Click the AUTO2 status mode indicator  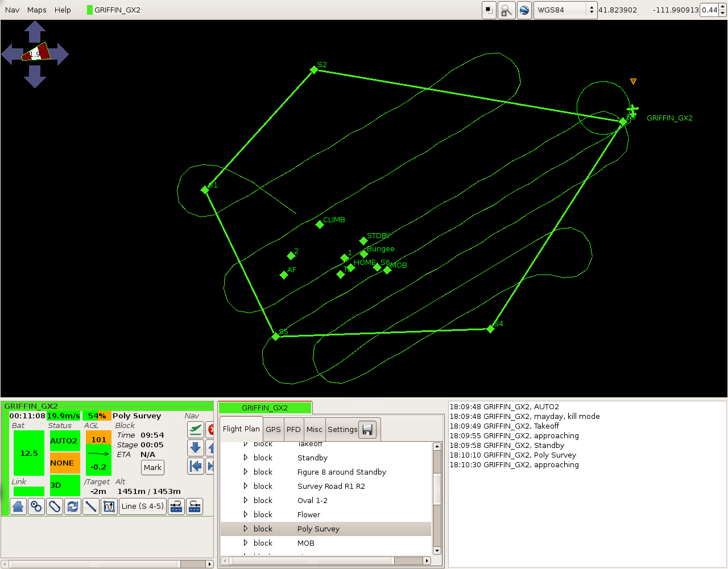[64, 441]
